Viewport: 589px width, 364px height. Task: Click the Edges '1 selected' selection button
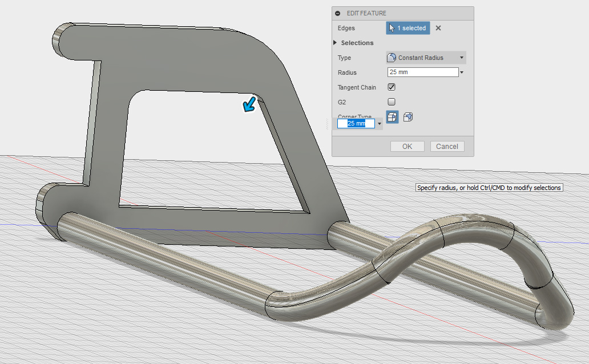pos(408,28)
